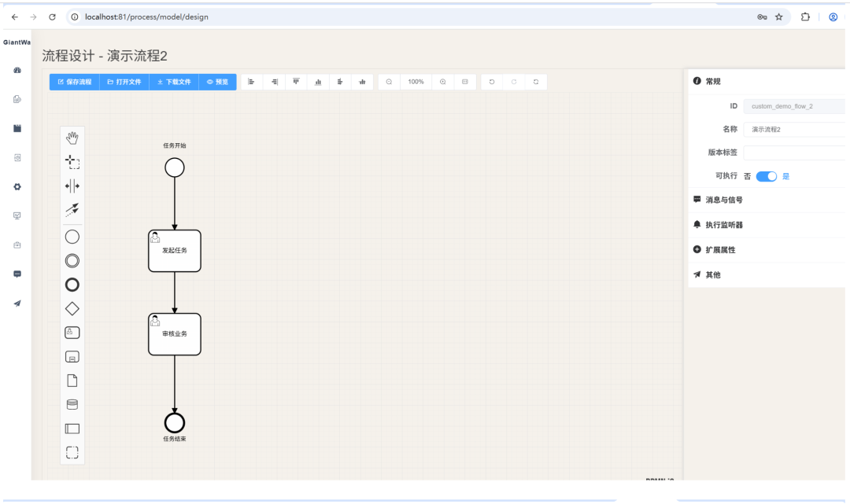Screen dimensions: 850x504
Task: Select the hand tool in the palette
Action: coord(72,138)
